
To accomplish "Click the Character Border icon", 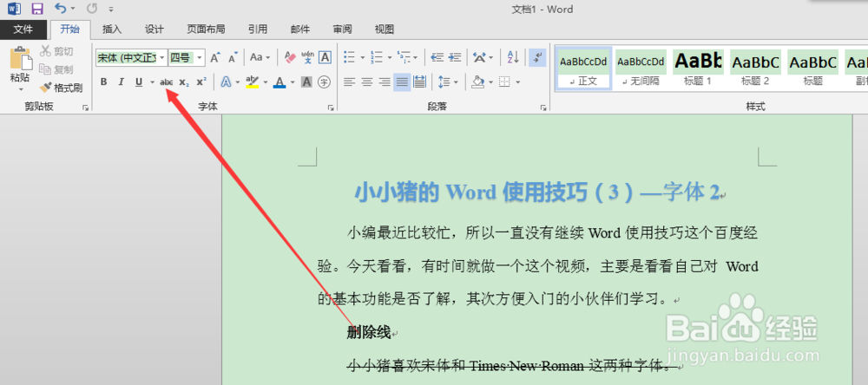I will click(325, 57).
